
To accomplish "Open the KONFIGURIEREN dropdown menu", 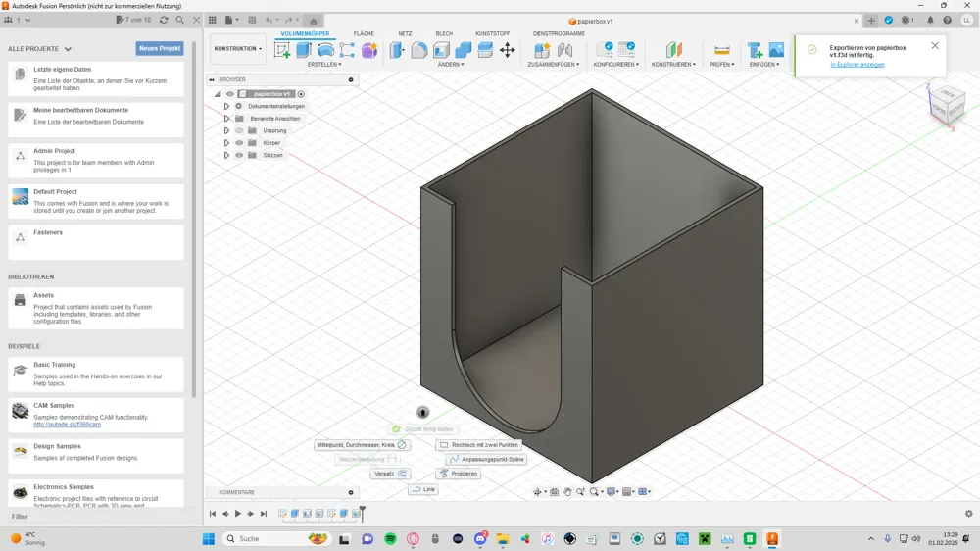I will pyautogui.click(x=616, y=65).
